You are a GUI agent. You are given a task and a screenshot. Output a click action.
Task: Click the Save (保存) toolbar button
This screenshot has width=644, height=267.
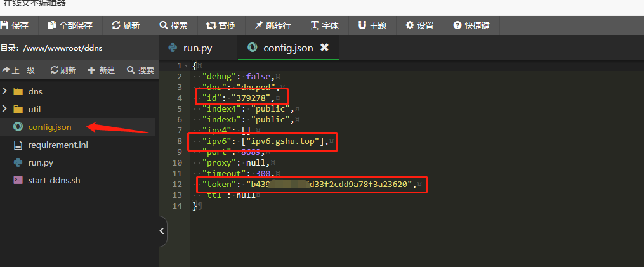click(x=15, y=25)
